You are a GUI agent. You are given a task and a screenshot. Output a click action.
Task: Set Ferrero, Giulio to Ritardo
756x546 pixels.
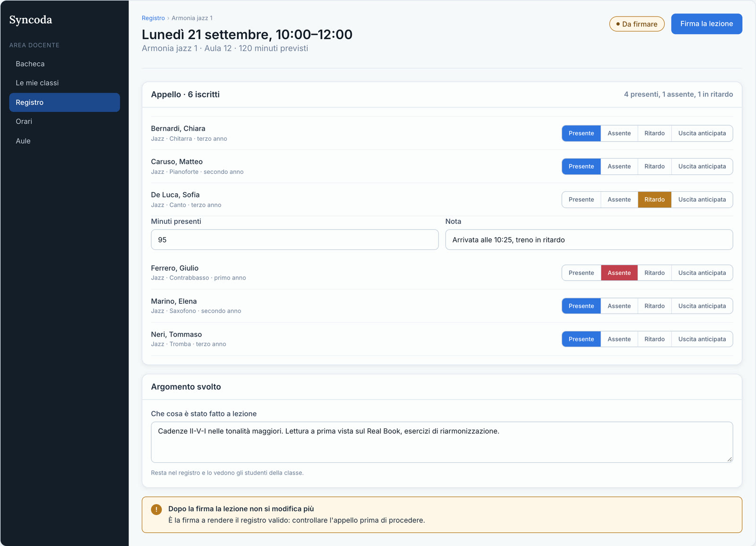pyautogui.click(x=654, y=273)
